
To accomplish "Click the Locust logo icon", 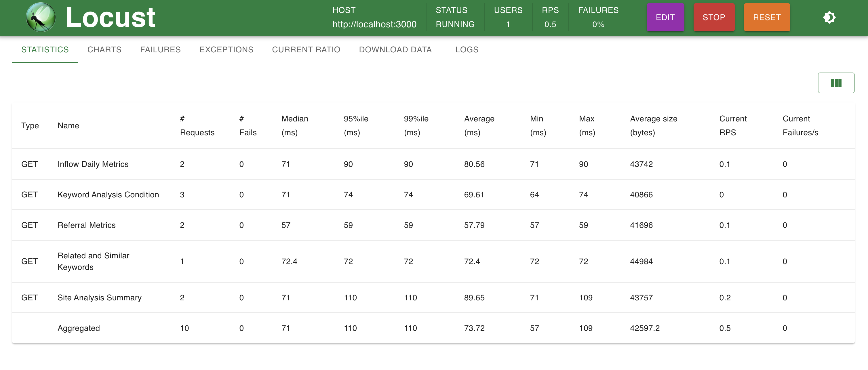I will [41, 18].
